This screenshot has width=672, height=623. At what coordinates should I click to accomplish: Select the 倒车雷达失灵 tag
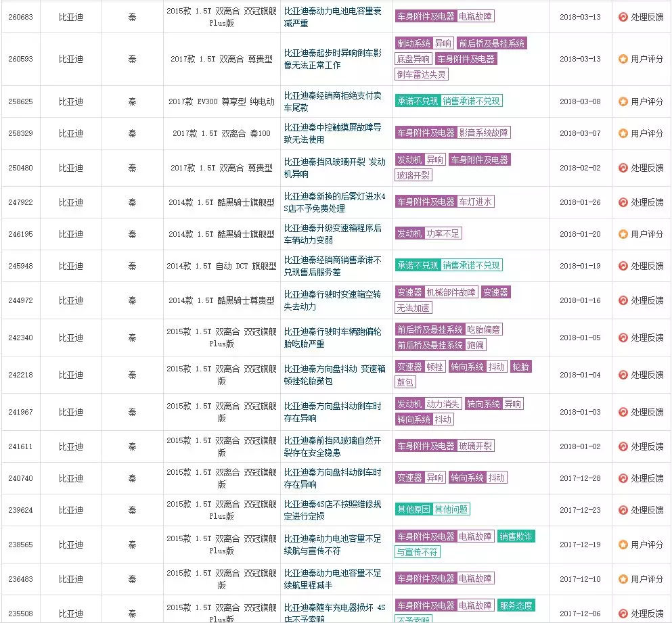point(422,74)
